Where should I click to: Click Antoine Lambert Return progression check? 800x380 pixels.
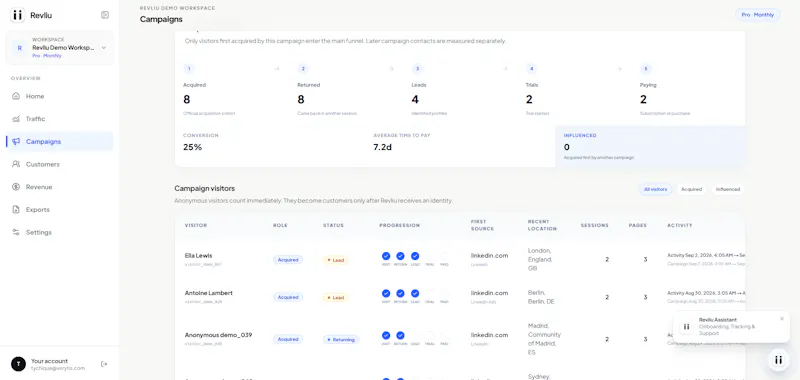click(401, 293)
